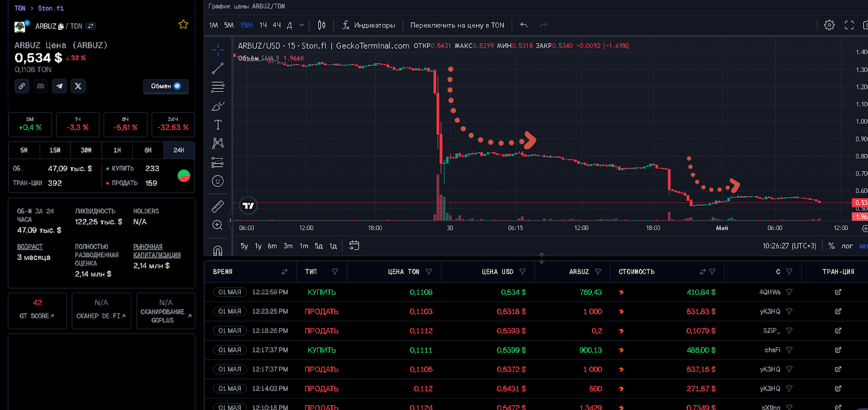Open the СКАНИРОВАНИЕ GOPLUS link

coord(165,311)
